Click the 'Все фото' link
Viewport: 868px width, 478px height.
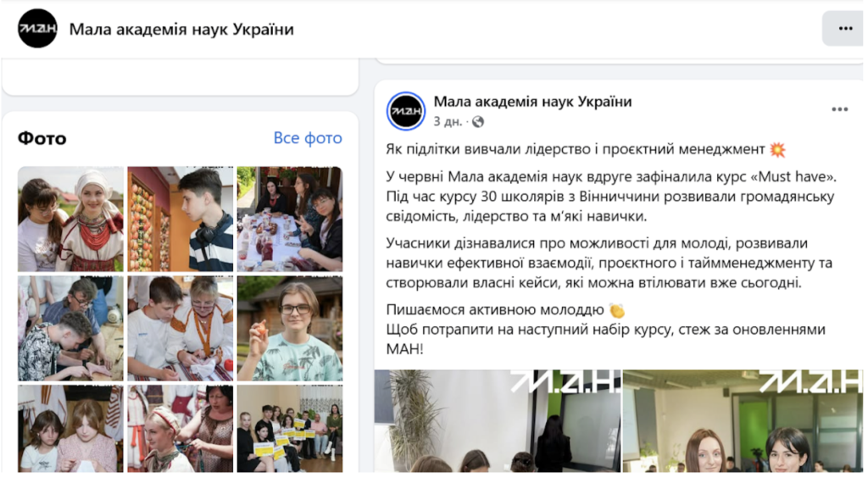pyautogui.click(x=308, y=138)
